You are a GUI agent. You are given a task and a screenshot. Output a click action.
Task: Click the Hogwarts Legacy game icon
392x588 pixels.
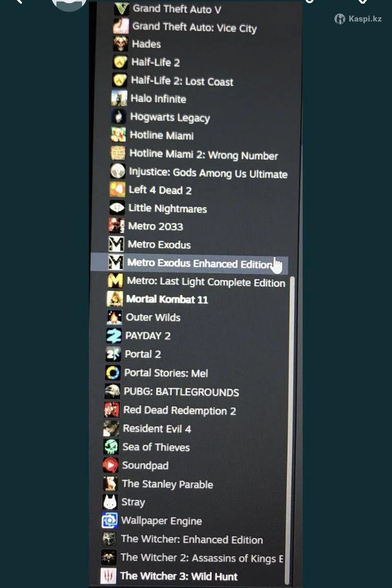click(x=119, y=116)
